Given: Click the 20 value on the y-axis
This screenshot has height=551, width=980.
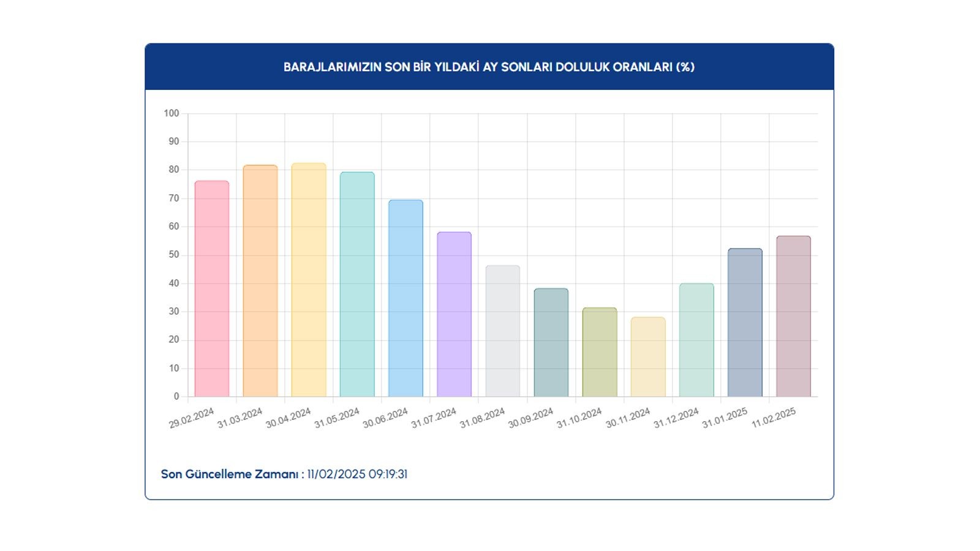Looking at the screenshot, I should click(174, 340).
